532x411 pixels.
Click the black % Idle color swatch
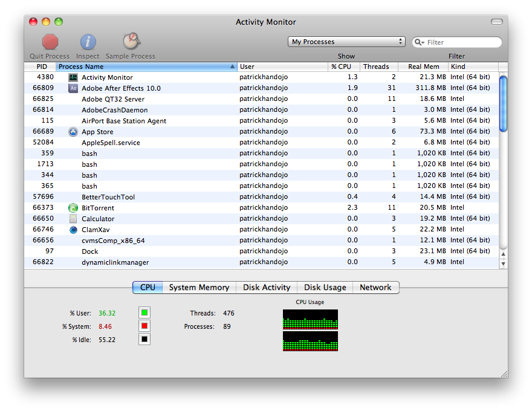(144, 339)
